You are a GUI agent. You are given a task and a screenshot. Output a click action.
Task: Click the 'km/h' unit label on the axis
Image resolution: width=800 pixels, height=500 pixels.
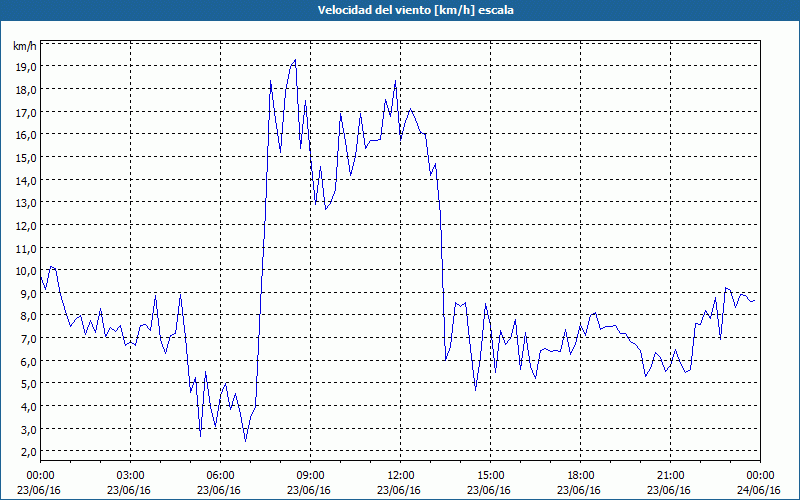point(25,46)
